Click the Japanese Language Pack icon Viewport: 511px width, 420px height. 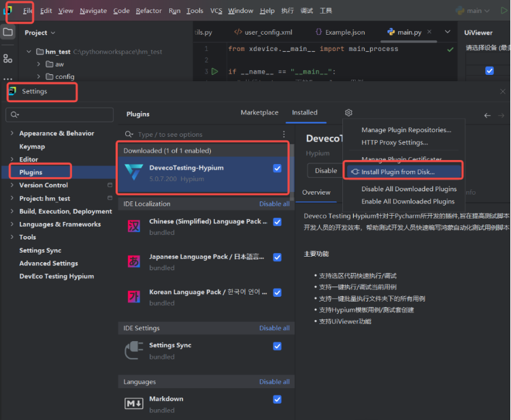tap(134, 261)
